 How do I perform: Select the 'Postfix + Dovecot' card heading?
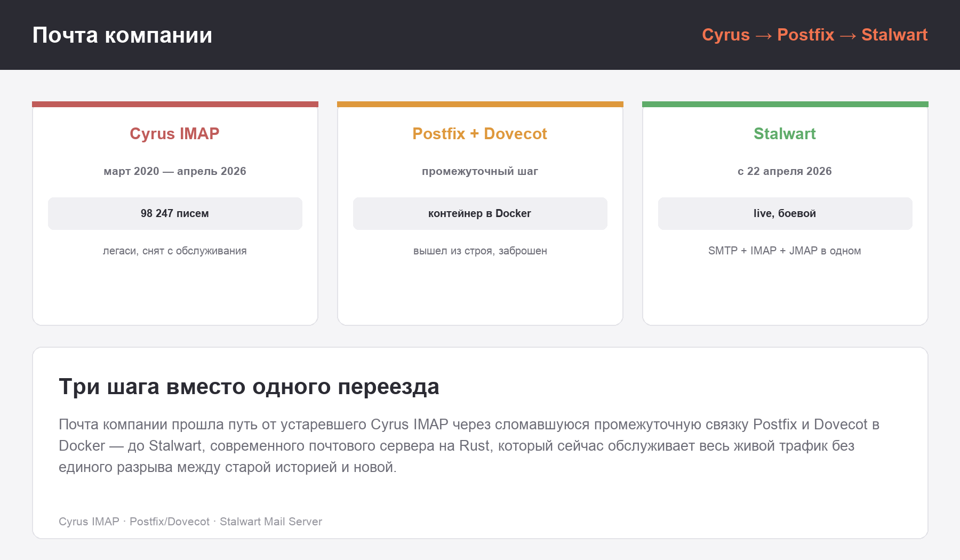[x=479, y=133]
